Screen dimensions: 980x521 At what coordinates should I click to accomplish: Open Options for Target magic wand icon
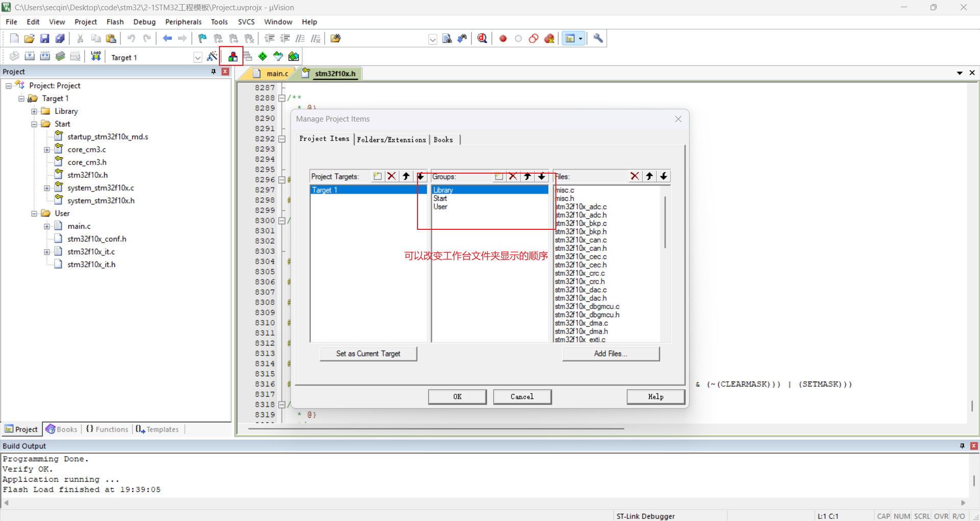(x=212, y=56)
